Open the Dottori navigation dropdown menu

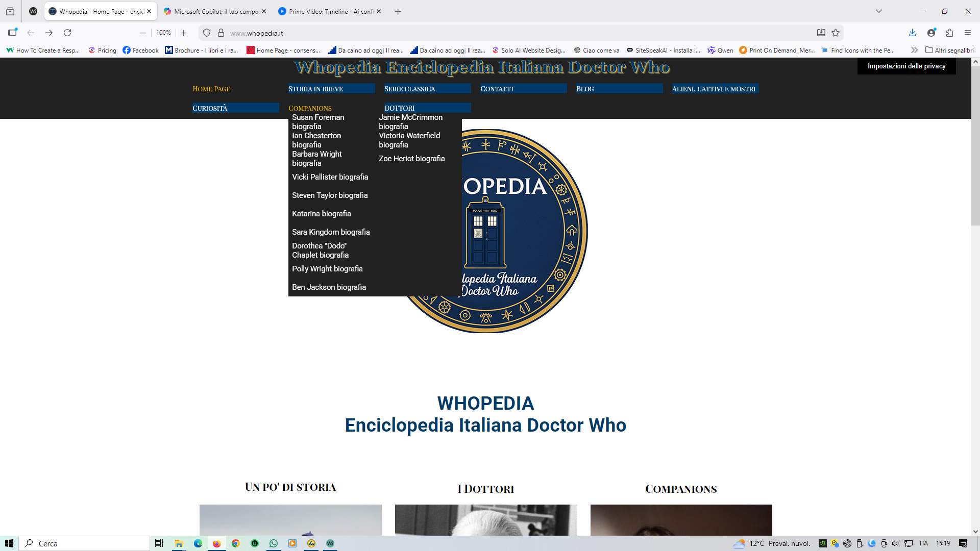[400, 108]
